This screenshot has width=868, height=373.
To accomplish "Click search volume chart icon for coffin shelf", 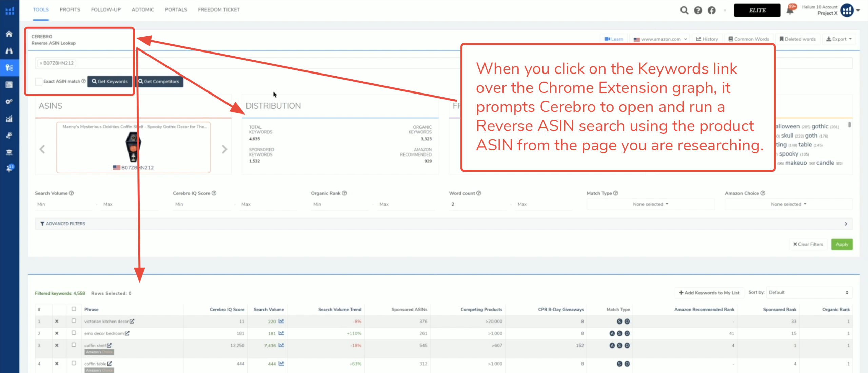I will 281,345.
